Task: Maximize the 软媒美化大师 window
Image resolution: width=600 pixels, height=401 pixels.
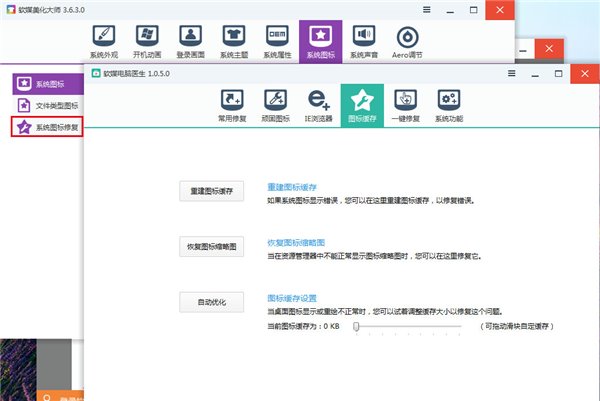Action: pos(474,10)
